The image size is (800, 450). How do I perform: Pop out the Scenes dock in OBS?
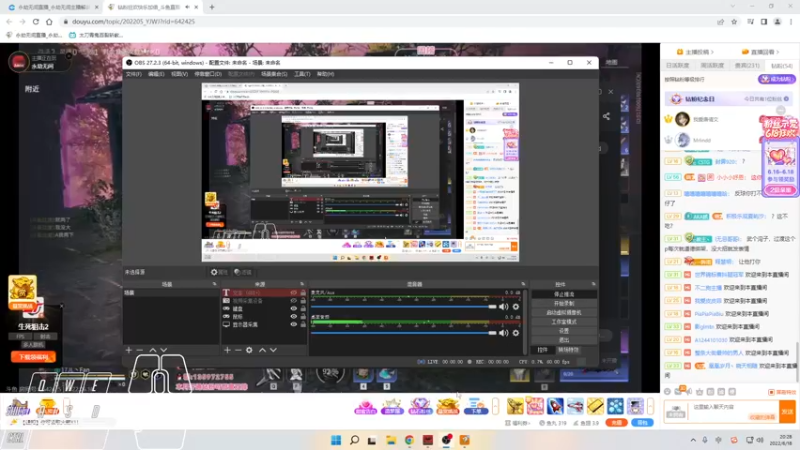coord(214,284)
